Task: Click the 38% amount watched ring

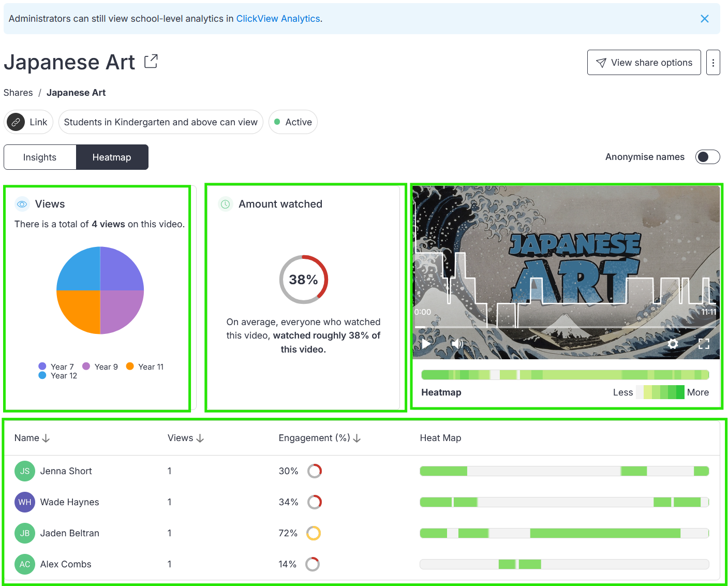Action: [304, 280]
